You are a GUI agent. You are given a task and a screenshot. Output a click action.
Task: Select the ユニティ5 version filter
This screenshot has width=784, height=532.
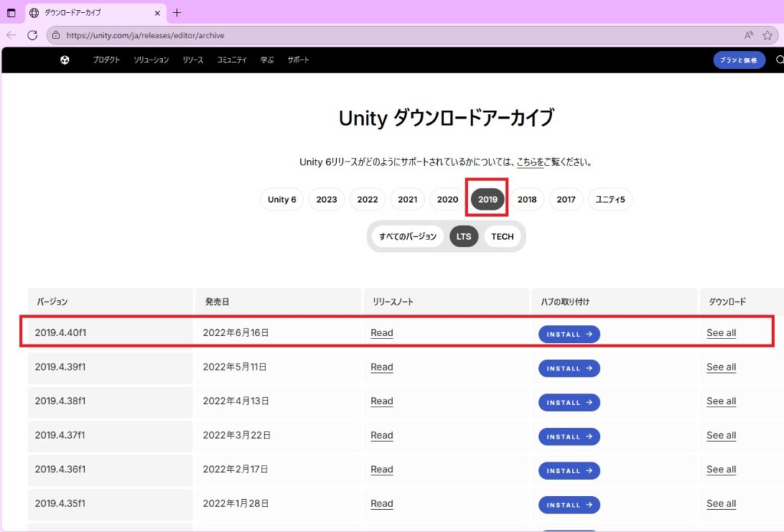pyautogui.click(x=610, y=199)
